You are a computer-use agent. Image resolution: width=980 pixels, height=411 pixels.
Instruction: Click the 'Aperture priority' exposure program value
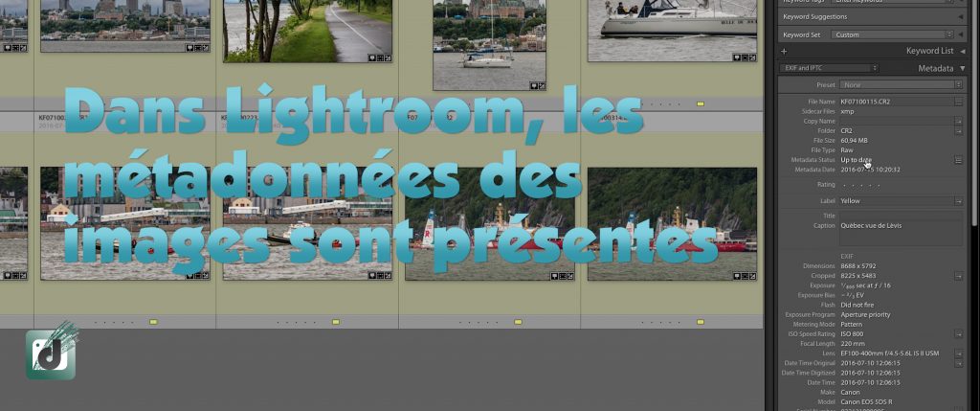[865, 314]
